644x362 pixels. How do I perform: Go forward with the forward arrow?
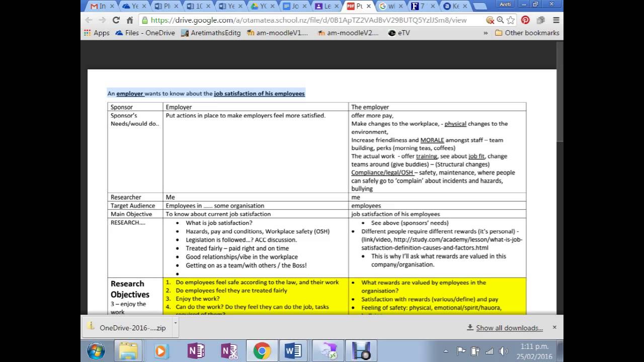click(102, 20)
